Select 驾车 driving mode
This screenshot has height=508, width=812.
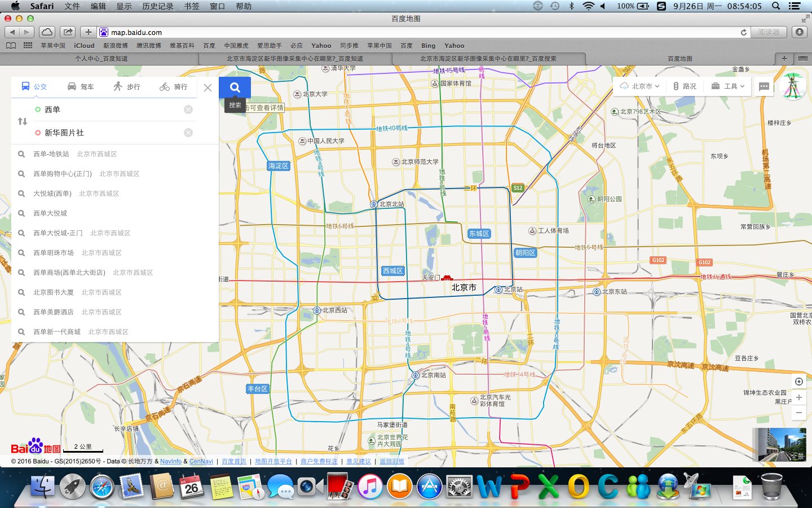tap(81, 86)
